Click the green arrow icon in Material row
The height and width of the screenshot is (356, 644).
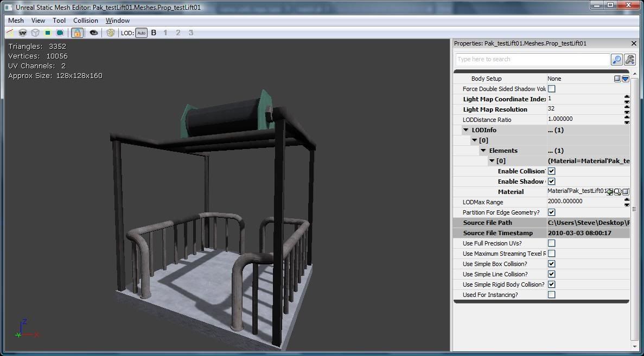pos(610,192)
